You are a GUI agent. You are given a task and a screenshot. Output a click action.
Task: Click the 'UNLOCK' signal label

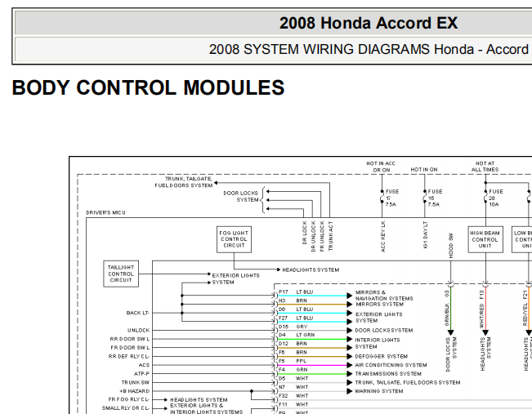pyautogui.click(x=138, y=330)
